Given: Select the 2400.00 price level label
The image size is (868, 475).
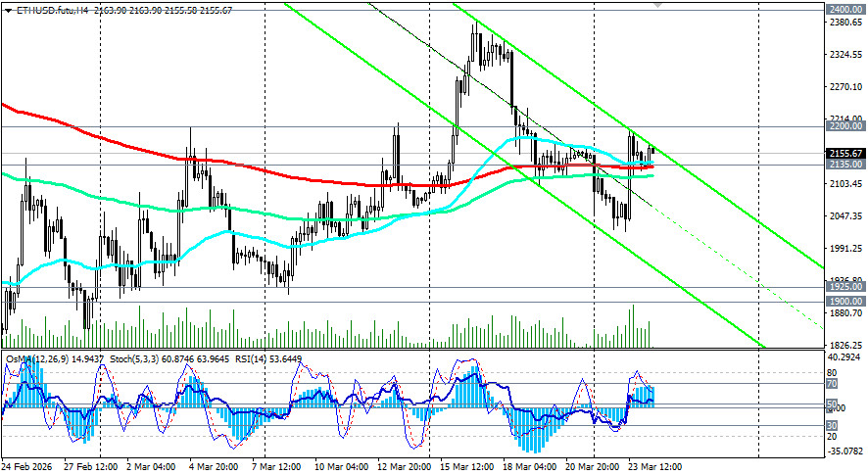Looking at the screenshot, I should click(x=844, y=10).
